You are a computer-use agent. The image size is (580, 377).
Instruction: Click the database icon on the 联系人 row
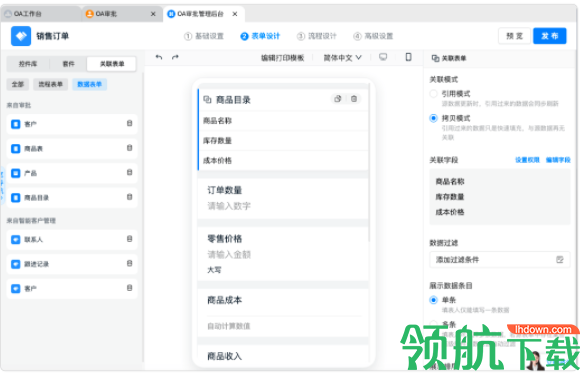(x=129, y=239)
